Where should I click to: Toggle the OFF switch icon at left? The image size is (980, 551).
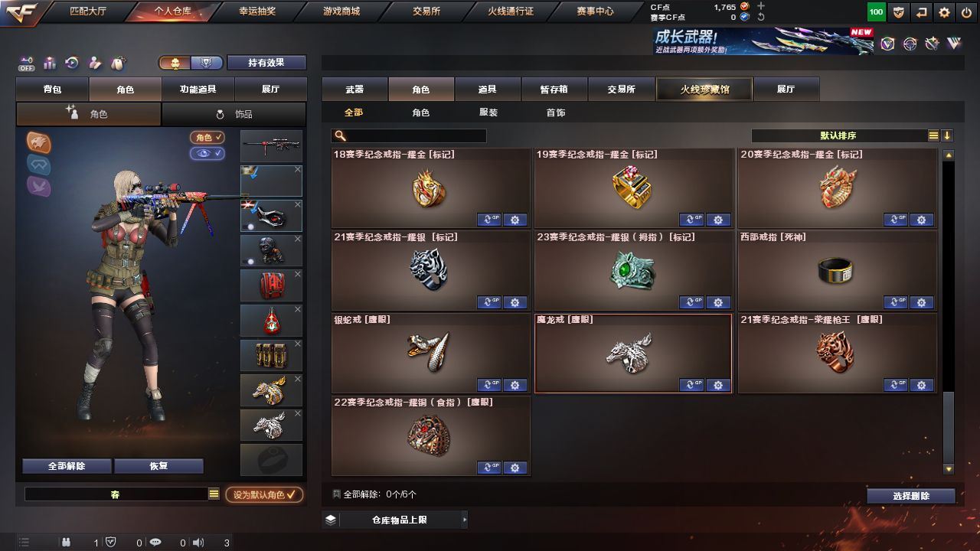tap(27, 64)
